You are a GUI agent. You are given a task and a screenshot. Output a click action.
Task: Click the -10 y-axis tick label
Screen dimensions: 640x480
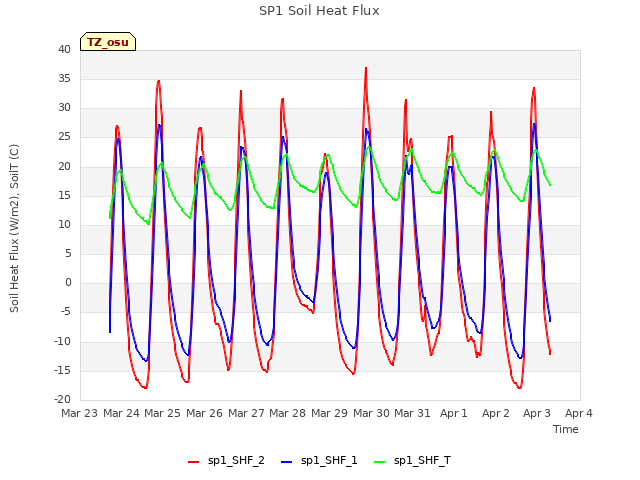click(63, 342)
